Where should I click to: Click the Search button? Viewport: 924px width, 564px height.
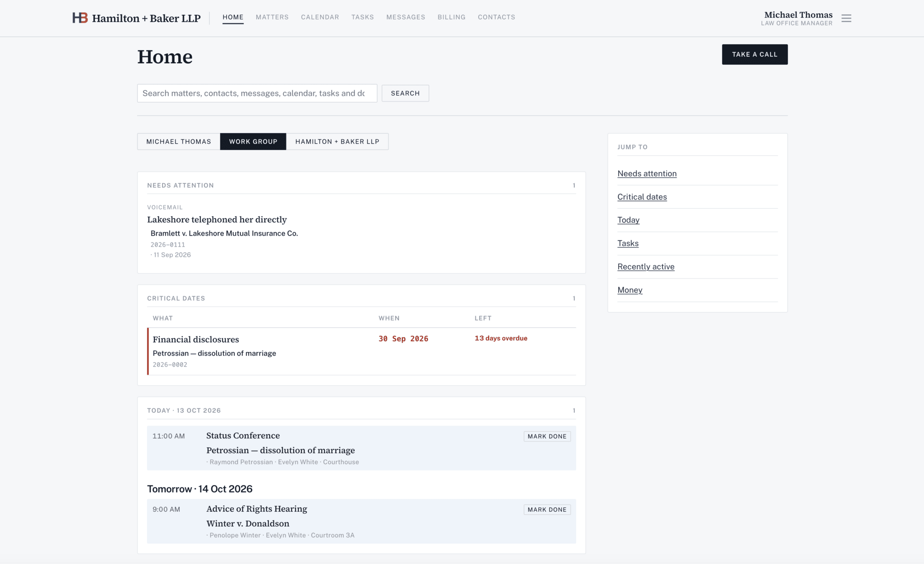coord(405,93)
